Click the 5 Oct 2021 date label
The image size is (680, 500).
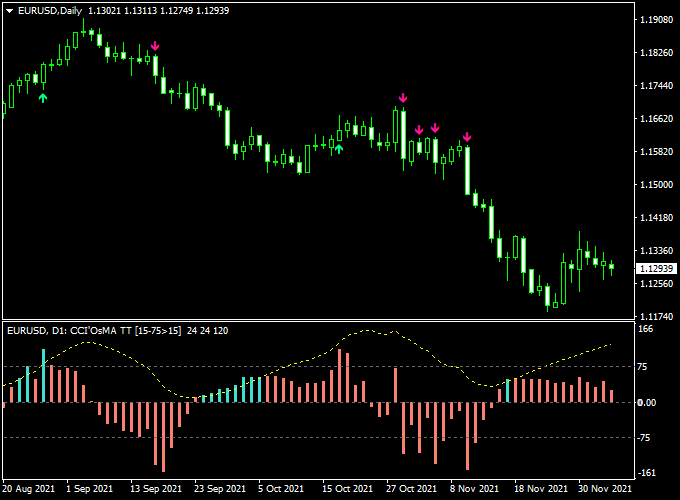click(281, 489)
